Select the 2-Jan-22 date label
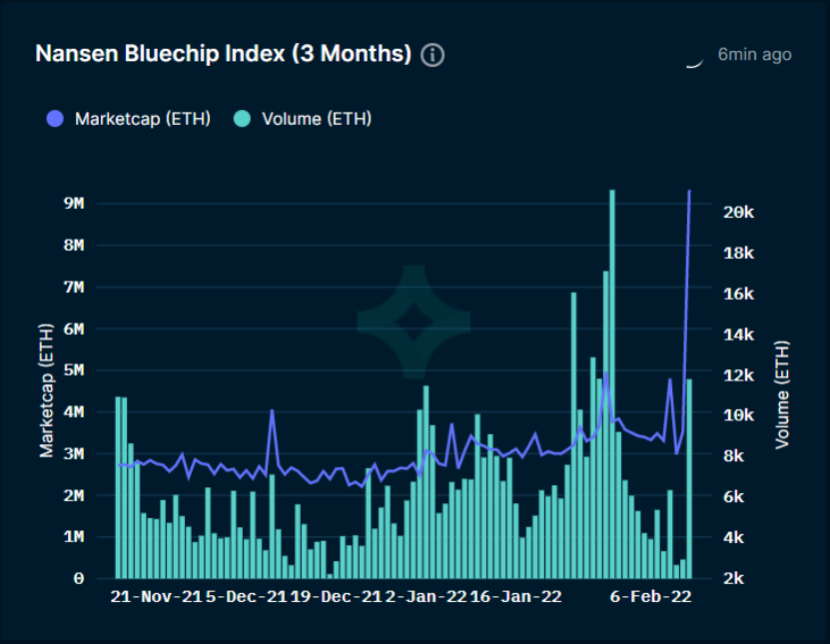This screenshot has width=830, height=644. [x=426, y=597]
